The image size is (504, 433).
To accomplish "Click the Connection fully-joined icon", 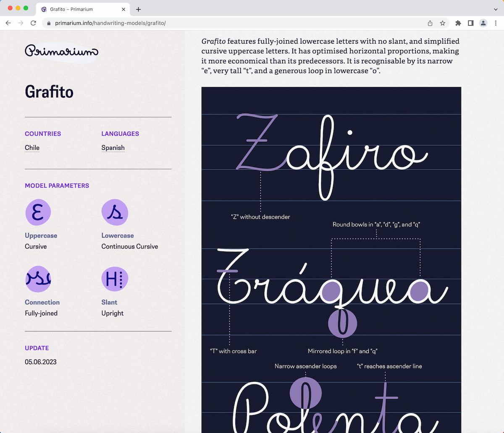I will coord(38,279).
